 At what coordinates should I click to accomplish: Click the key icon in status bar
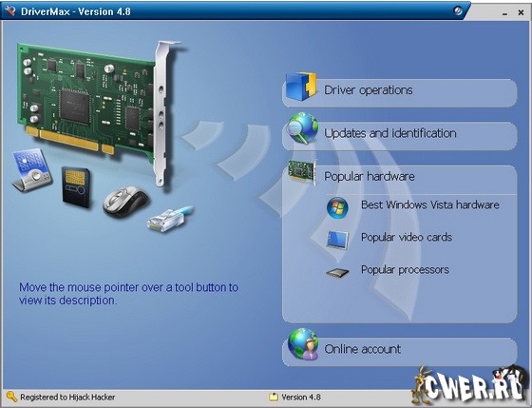pos(11,397)
